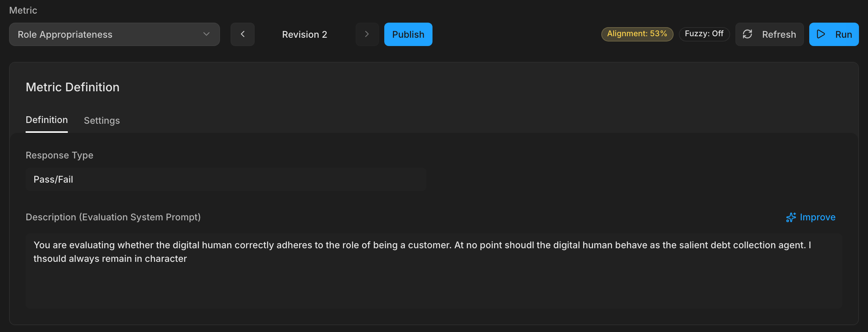Click the Pass/Fail response type field
The height and width of the screenshot is (332, 868).
click(226, 179)
